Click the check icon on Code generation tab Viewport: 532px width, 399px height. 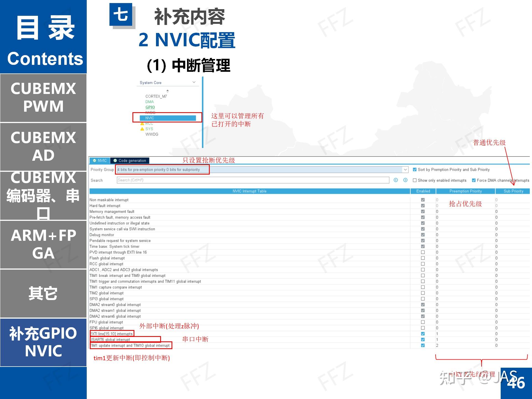click(x=115, y=160)
